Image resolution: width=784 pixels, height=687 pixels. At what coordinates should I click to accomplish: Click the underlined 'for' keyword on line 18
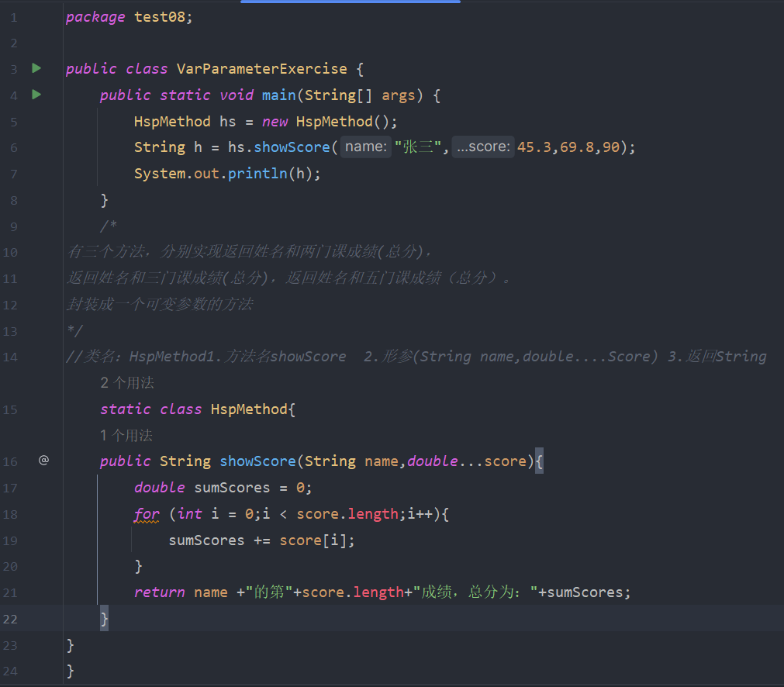(x=147, y=513)
